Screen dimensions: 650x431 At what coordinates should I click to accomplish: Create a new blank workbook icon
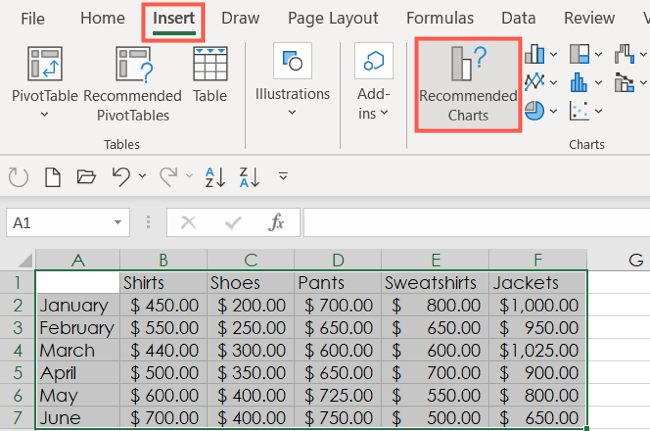[x=52, y=177]
